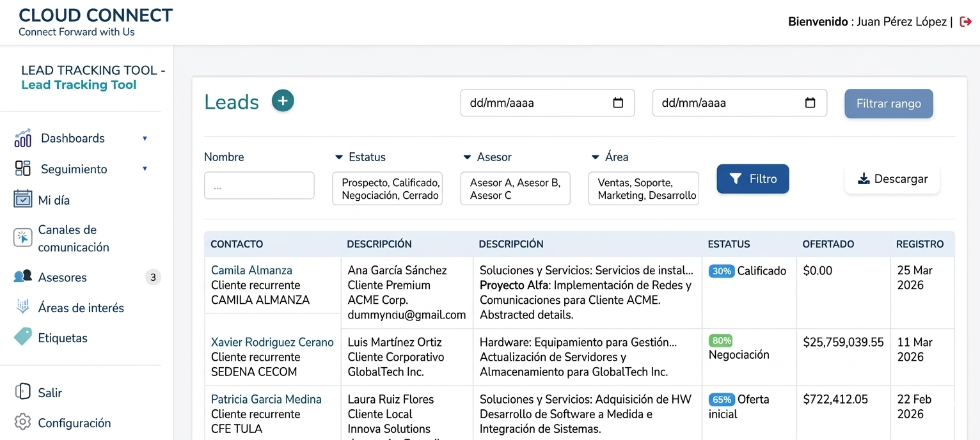Click the Áreas de interés icon
This screenshot has height=440, width=980.
click(x=22, y=307)
